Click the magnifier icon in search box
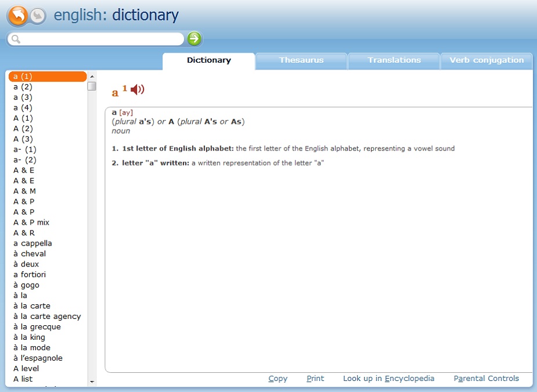The image size is (537, 392). click(16, 39)
